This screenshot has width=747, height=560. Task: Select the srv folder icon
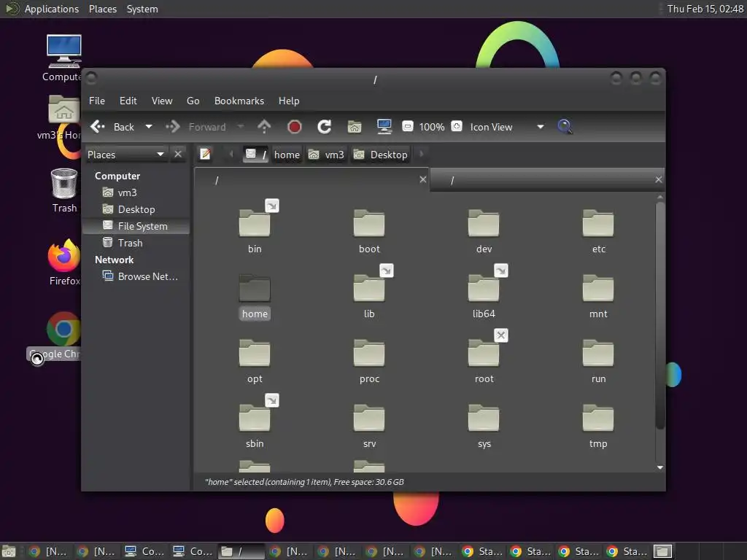coord(369,418)
